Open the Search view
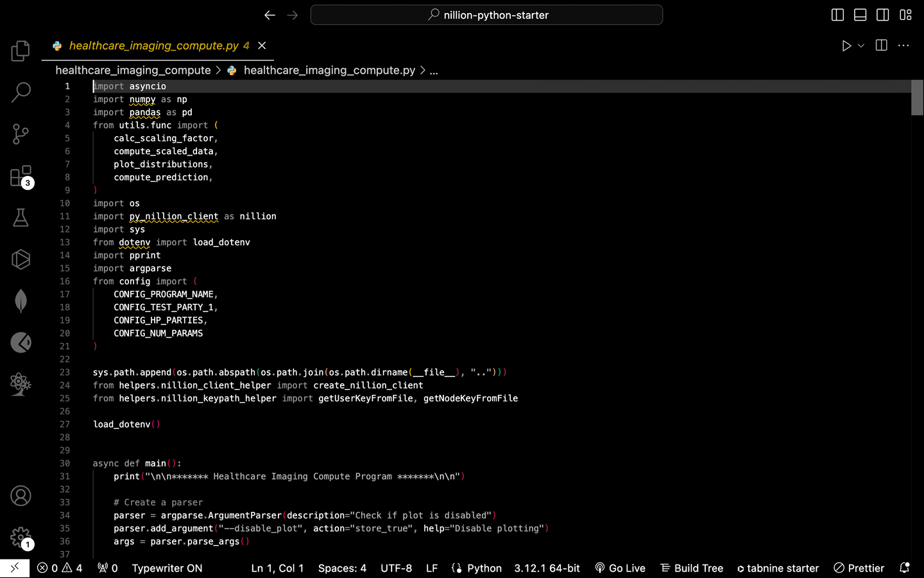The height and width of the screenshot is (578, 924). [x=21, y=92]
